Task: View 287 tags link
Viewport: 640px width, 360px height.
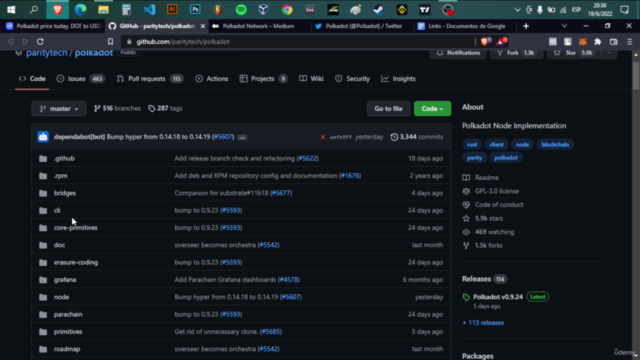Action: tap(165, 109)
